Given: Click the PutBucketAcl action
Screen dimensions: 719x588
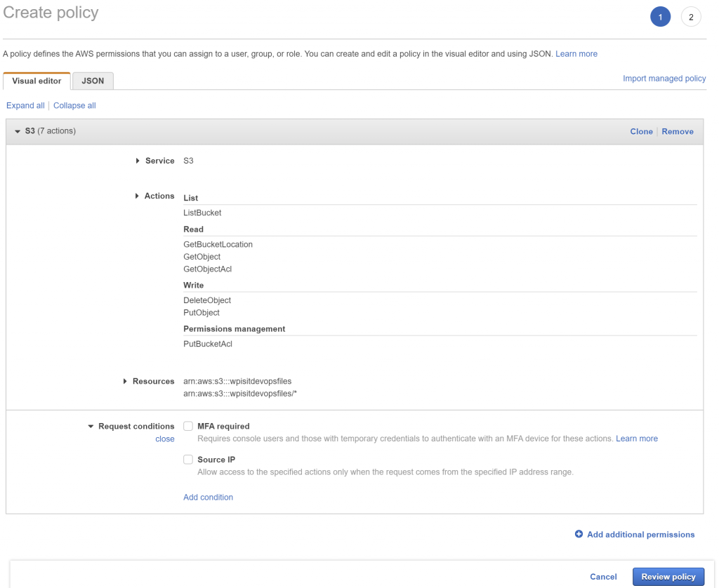Looking at the screenshot, I should [208, 344].
